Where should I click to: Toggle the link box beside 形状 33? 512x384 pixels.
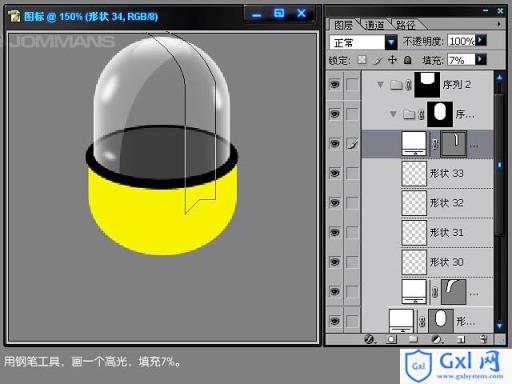(352, 173)
